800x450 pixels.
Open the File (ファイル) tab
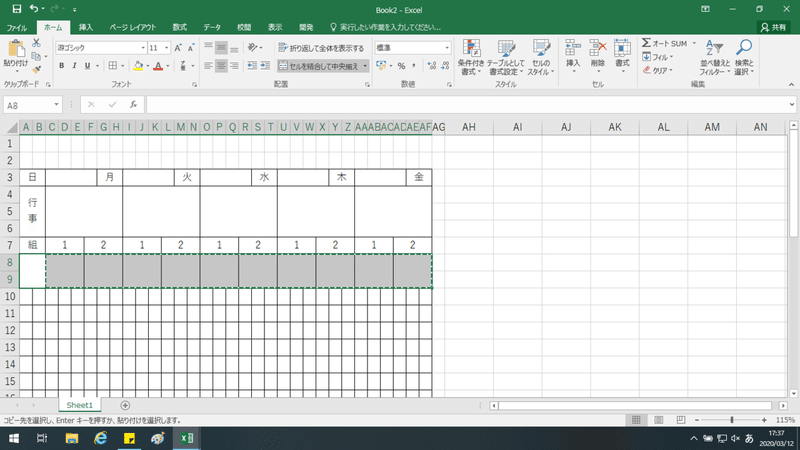(x=17, y=28)
